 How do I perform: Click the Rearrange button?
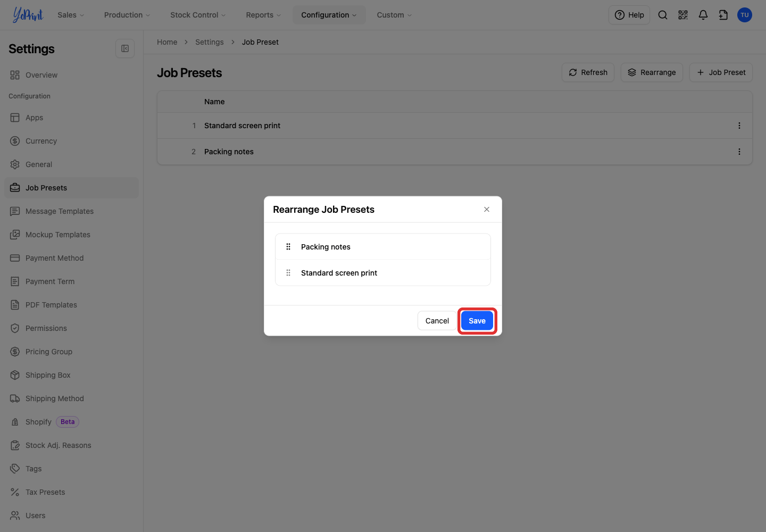pos(652,72)
